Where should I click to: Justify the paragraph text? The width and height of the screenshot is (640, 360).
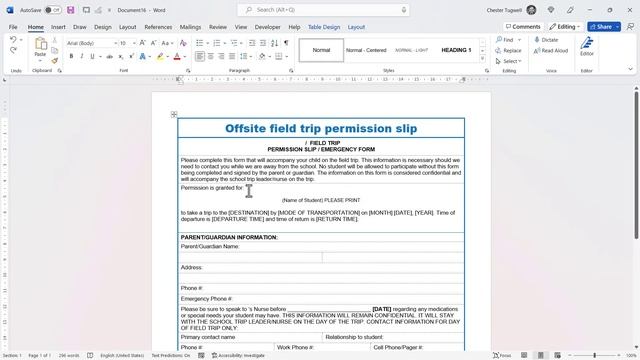232,56
